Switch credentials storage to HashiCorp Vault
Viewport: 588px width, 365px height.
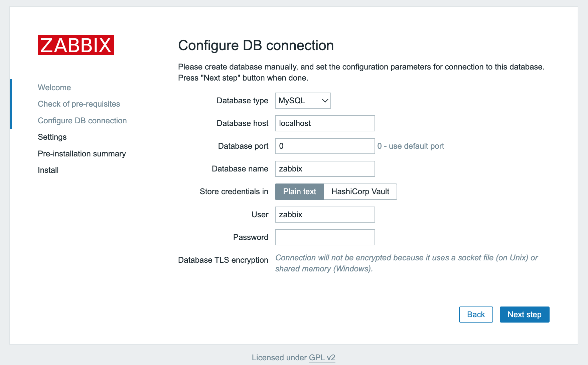click(360, 192)
